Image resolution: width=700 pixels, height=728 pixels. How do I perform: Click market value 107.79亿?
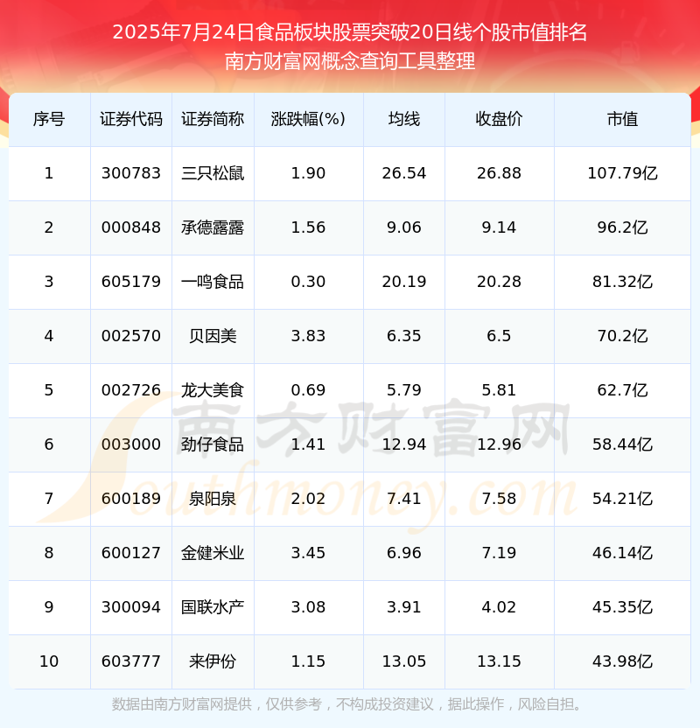pyautogui.click(x=622, y=173)
